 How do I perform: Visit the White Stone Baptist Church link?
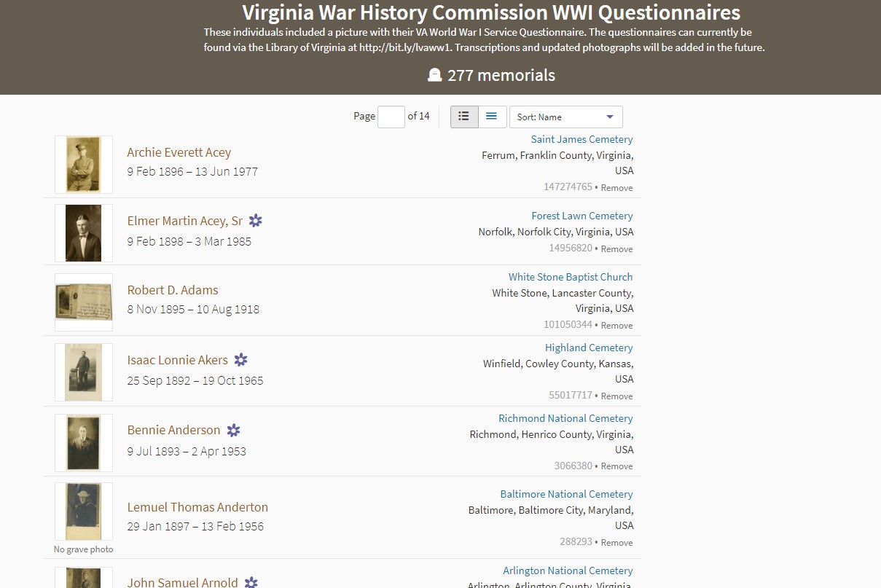click(571, 277)
